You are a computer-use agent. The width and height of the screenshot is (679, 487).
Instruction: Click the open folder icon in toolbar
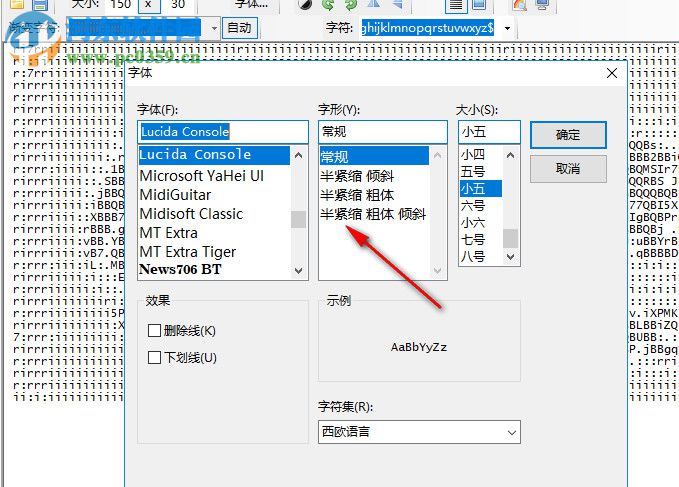click(x=17, y=5)
